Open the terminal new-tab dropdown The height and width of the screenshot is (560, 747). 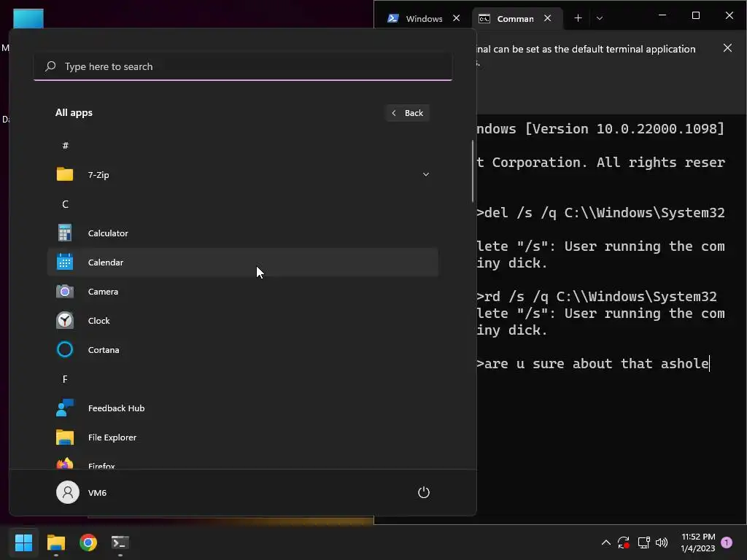tap(600, 18)
